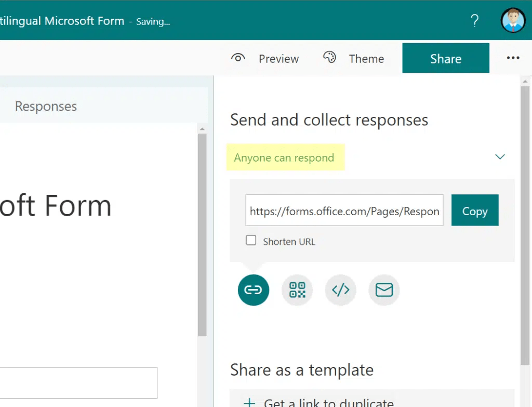
Task: Open the help question mark
Action: pyautogui.click(x=475, y=21)
